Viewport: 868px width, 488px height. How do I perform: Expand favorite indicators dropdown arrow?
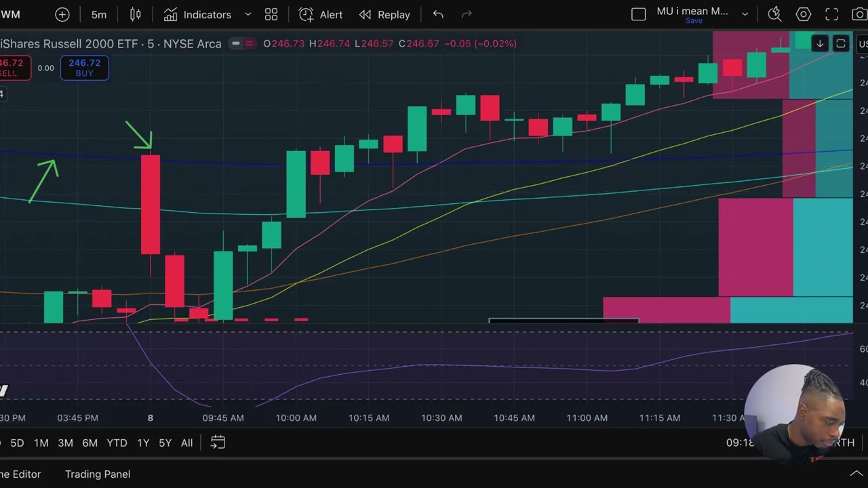click(248, 14)
